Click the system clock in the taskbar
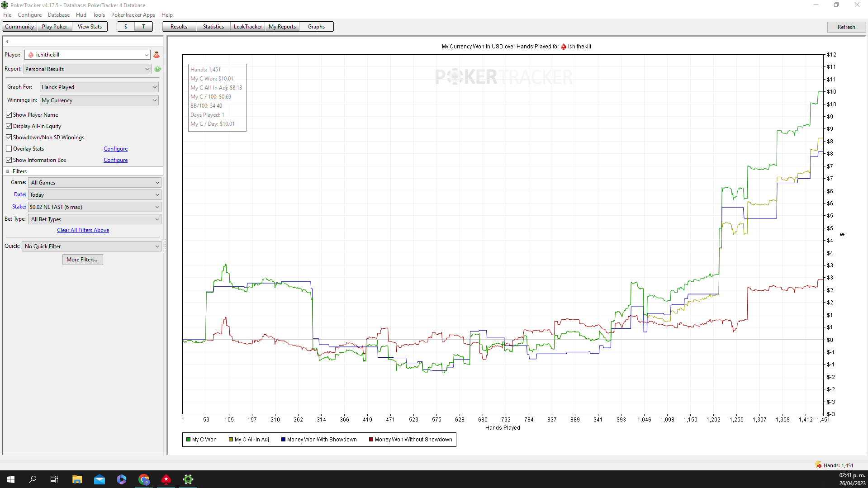The height and width of the screenshot is (488, 868). [x=852, y=479]
